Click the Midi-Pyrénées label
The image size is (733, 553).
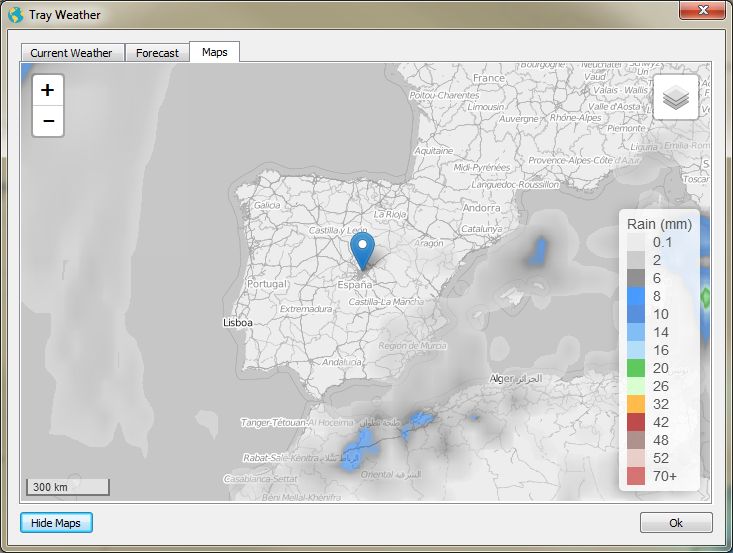point(481,167)
